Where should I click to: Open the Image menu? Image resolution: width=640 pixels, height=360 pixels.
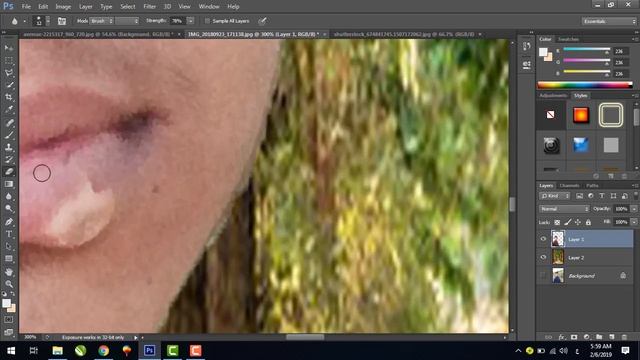63,7
